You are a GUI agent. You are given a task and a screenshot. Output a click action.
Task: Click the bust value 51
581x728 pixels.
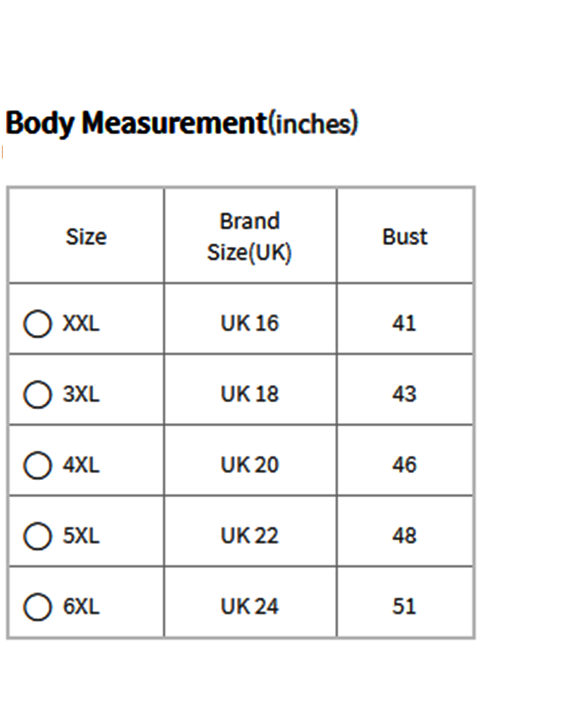tap(404, 606)
